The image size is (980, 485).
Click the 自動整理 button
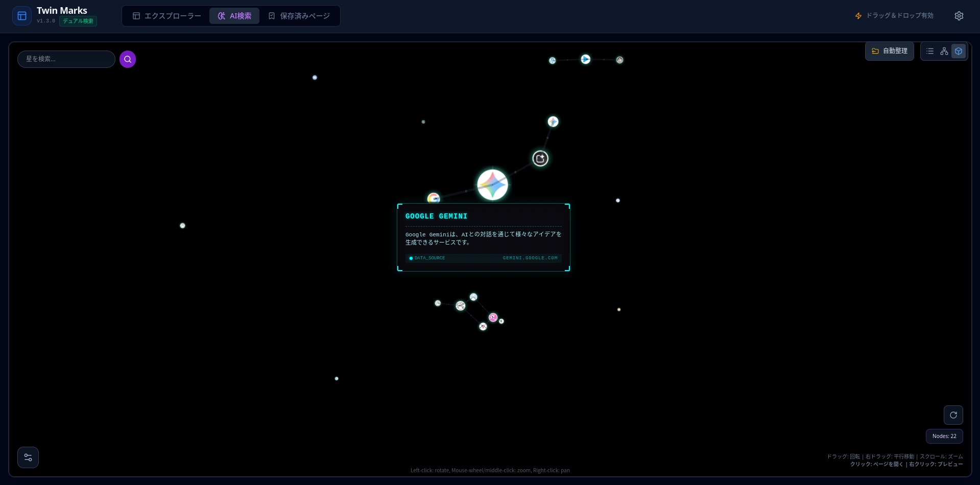(890, 51)
